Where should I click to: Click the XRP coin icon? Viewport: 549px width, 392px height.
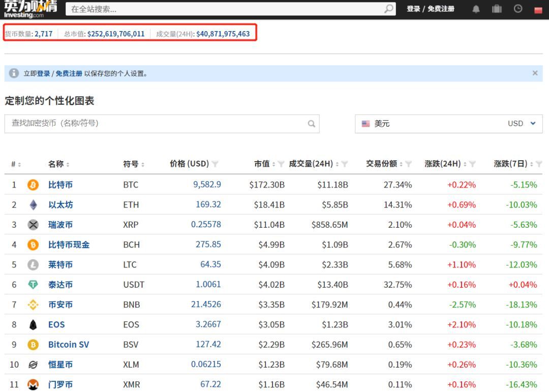(x=33, y=225)
